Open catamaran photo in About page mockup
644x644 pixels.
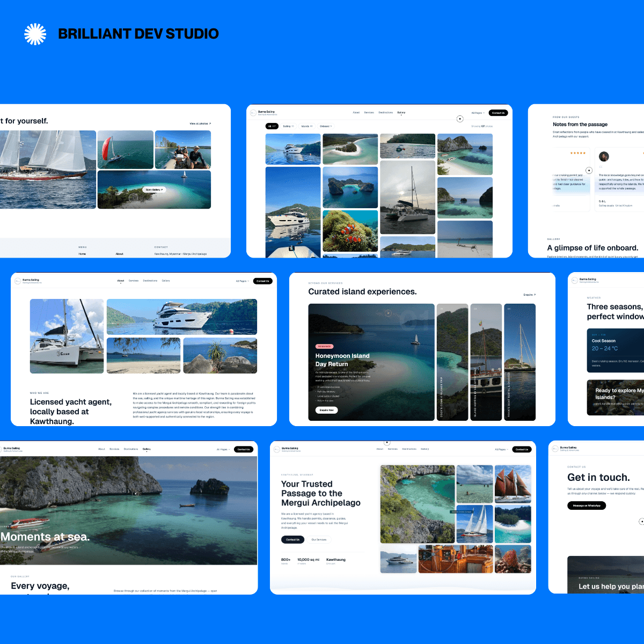(x=67, y=336)
